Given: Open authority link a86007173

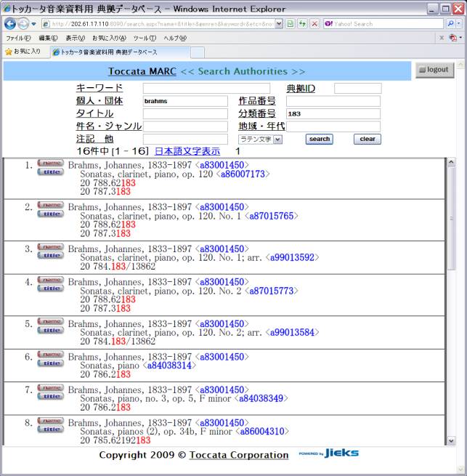Looking at the screenshot, I should (243, 174).
